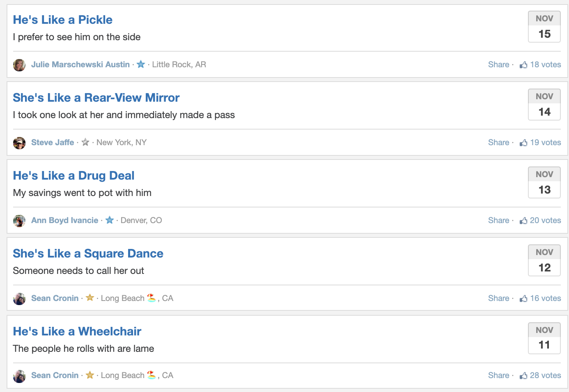569x392 pixels.
Task: Open "He's Like a Pickle" post
Action: (63, 20)
